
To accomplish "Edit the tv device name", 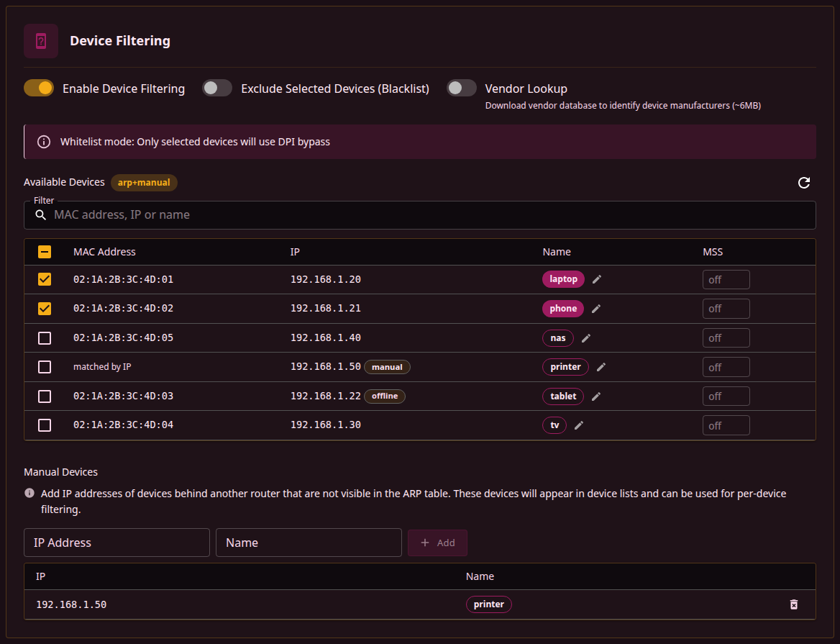I will point(578,425).
